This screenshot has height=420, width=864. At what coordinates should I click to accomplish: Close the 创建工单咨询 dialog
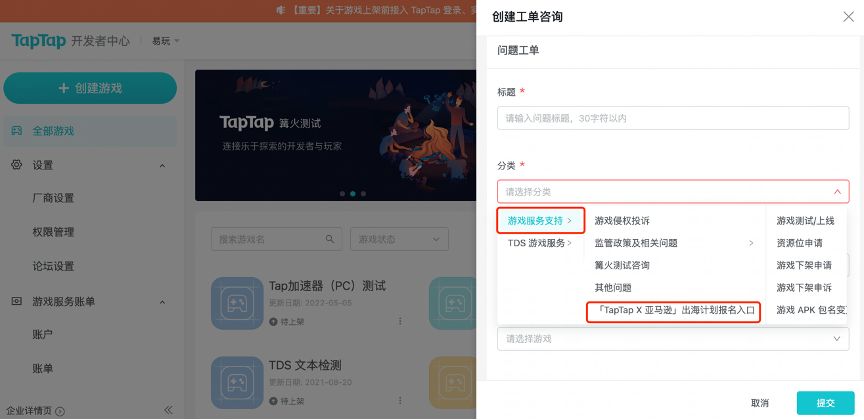pos(848,17)
